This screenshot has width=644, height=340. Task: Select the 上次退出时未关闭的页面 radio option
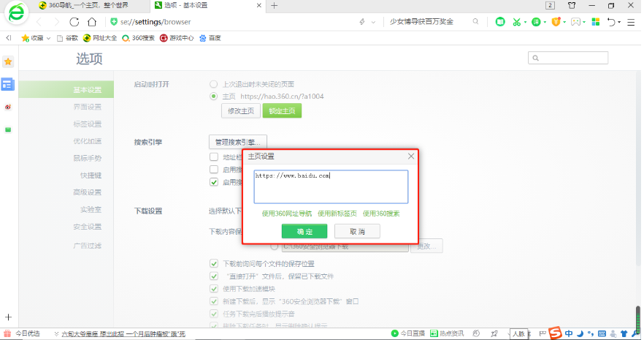pos(214,84)
